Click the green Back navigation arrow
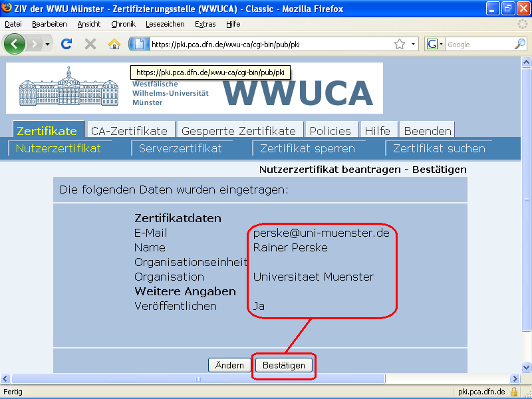532x399 pixels. pyautogui.click(x=15, y=44)
